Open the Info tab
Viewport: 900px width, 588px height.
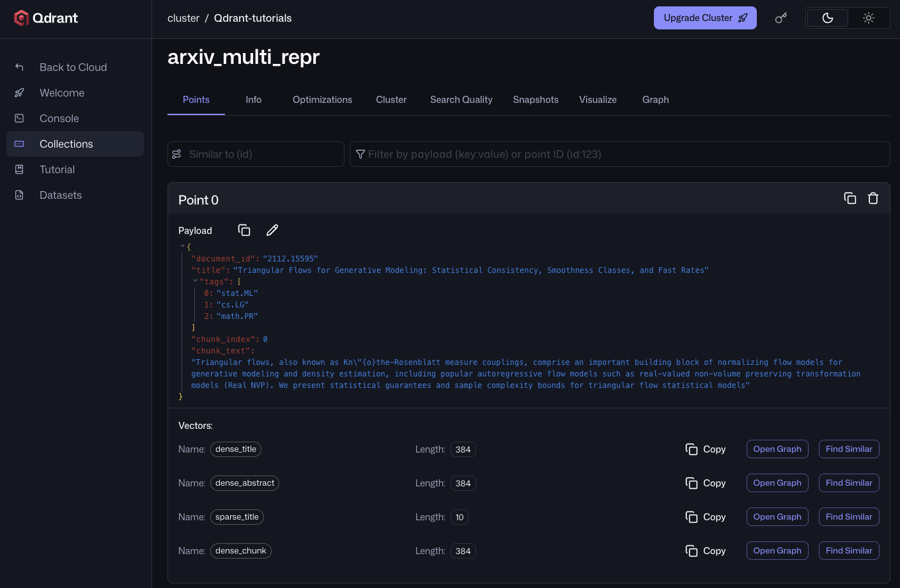(x=254, y=100)
